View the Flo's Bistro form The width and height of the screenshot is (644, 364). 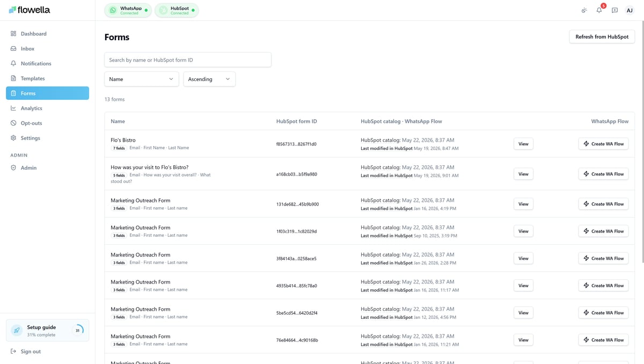[523, 144]
